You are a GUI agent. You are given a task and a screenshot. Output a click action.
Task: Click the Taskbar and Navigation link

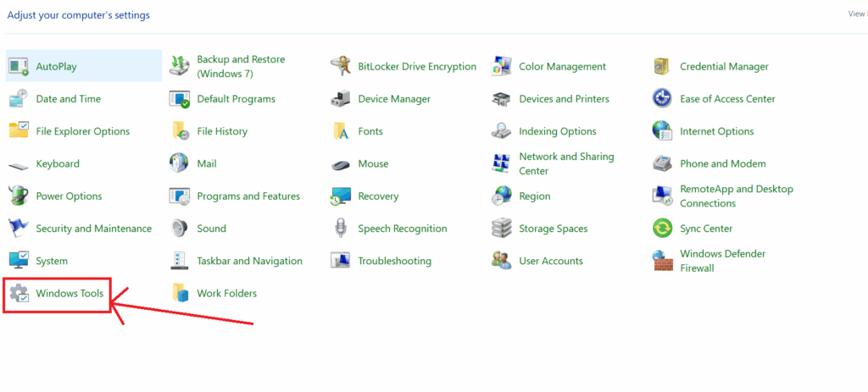pyautogui.click(x=250, y=261)
